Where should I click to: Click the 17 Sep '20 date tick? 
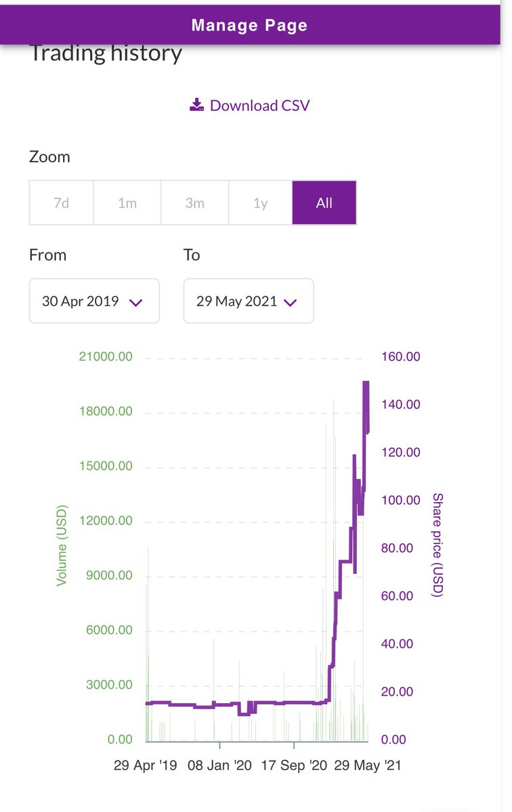coord(295,766)
